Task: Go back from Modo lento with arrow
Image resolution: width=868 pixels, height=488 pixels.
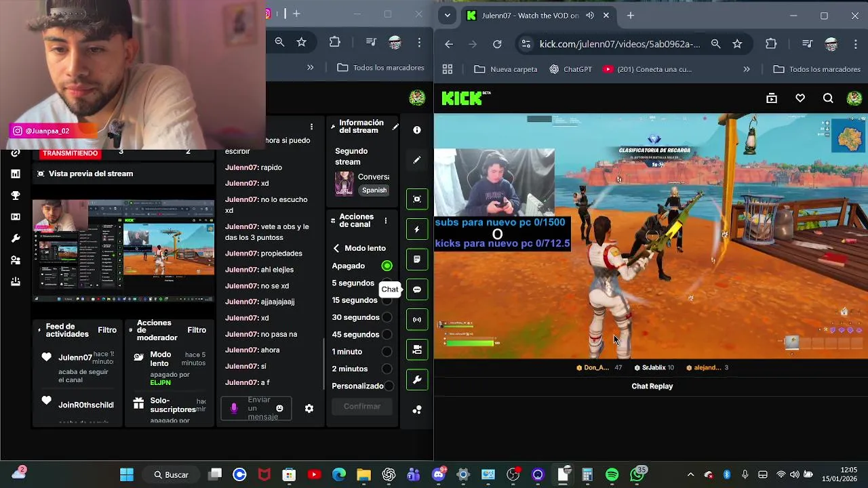Action: (x=336, y=248)
